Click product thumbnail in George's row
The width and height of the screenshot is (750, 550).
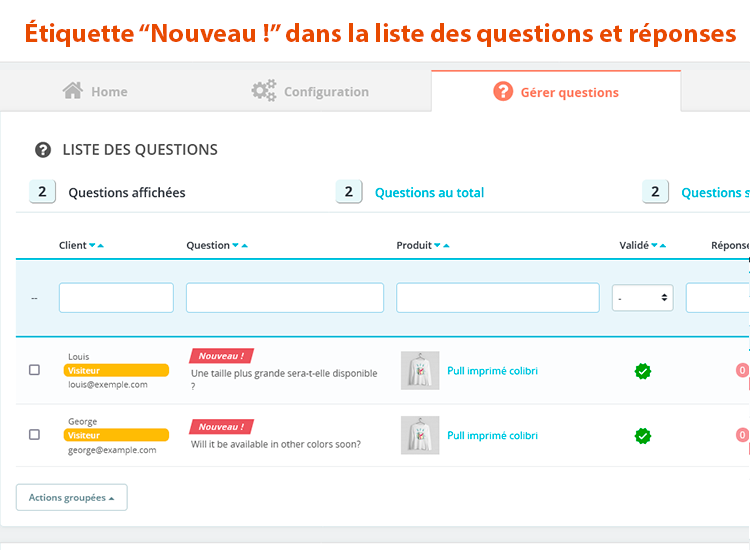click(420, 435)
